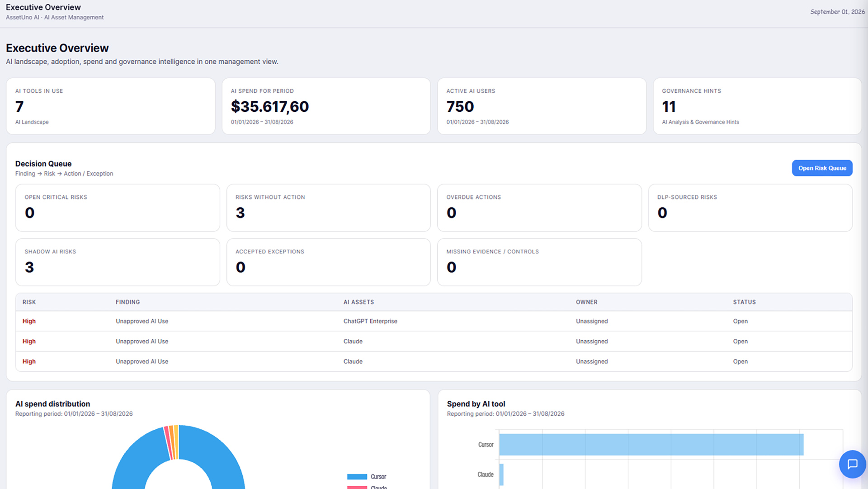Click the Cursor label on bar chart axis
Screen dimensions: 868x489
coord(486,445)
